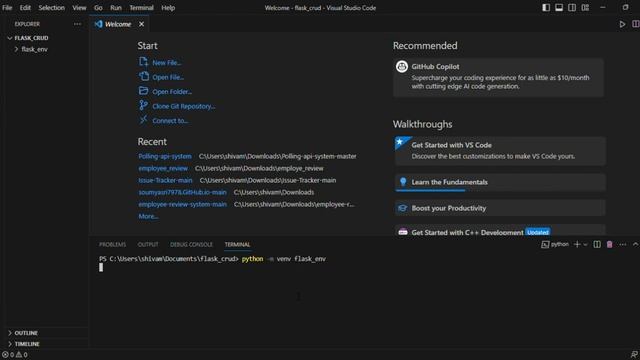Click the GitHub Copilot icon
Screen dimensions: 640x360
pyautogui.click(x=402, y=67)
